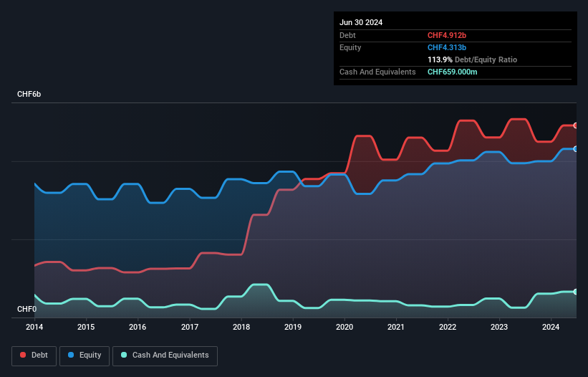Screen dimensions: 588x377
Task: Click the red Debt legend dot
Action: [x=23, y=355]
